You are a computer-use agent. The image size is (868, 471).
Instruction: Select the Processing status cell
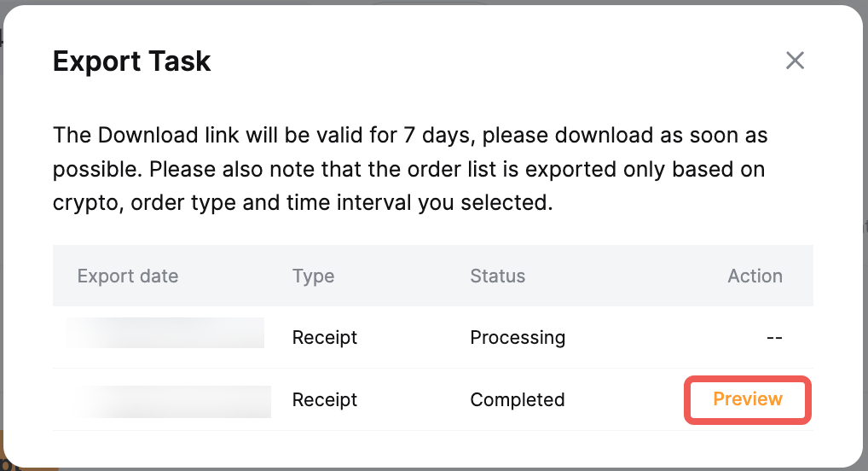518,337
